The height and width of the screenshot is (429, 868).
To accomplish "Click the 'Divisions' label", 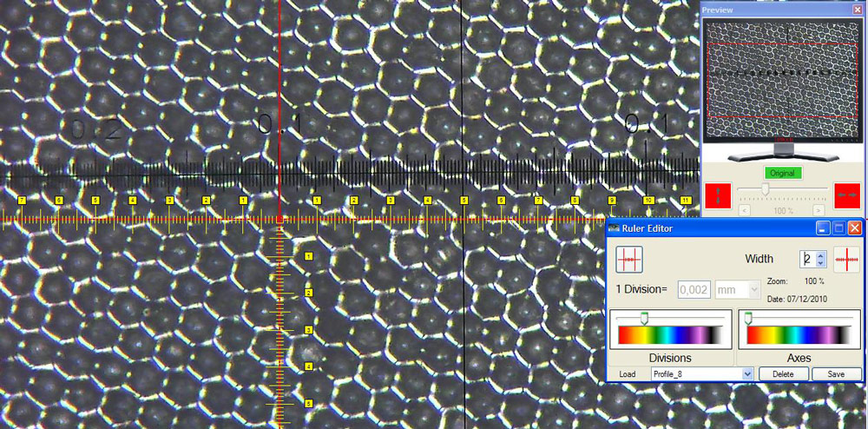I will [670, 358].
